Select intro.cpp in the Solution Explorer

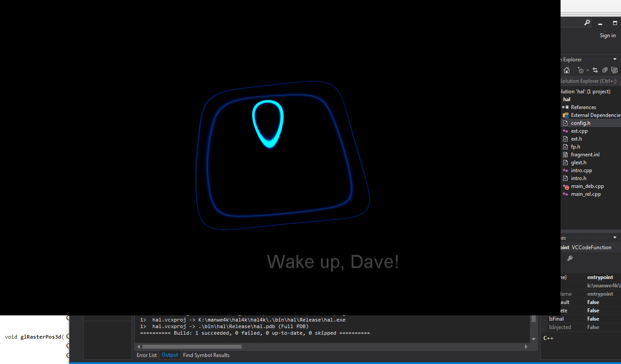582,170
